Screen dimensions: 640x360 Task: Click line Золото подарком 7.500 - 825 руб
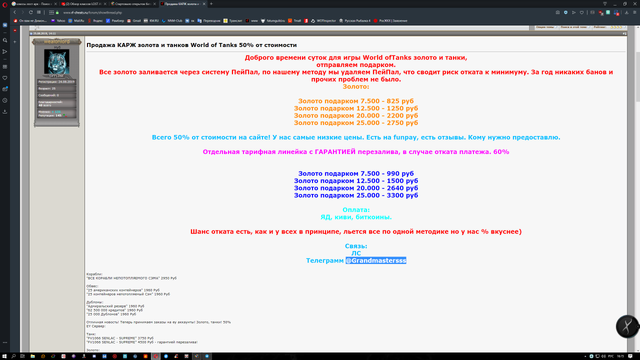tap(356, 101)
